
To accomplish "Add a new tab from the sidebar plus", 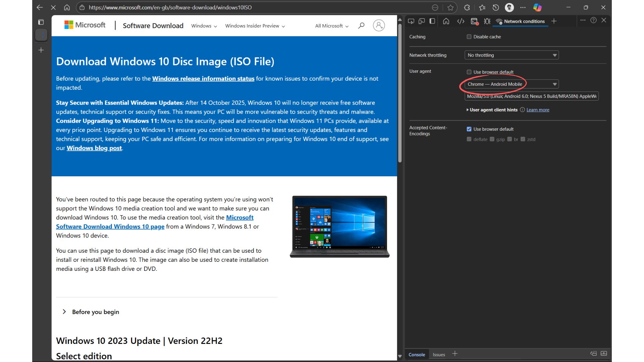I will [41, 50].
